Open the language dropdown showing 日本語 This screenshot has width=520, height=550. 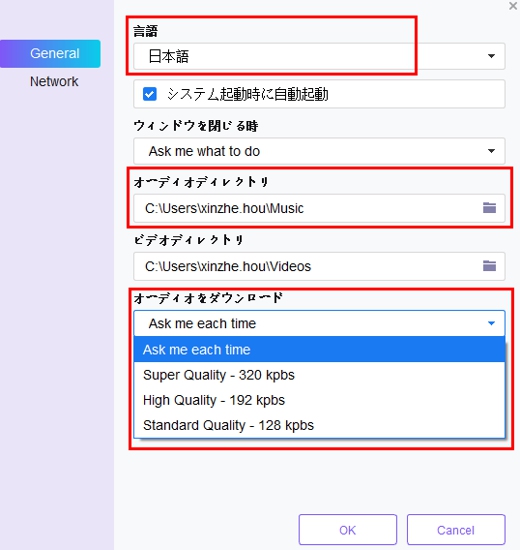pyautogui.click(x=319, y=56)
